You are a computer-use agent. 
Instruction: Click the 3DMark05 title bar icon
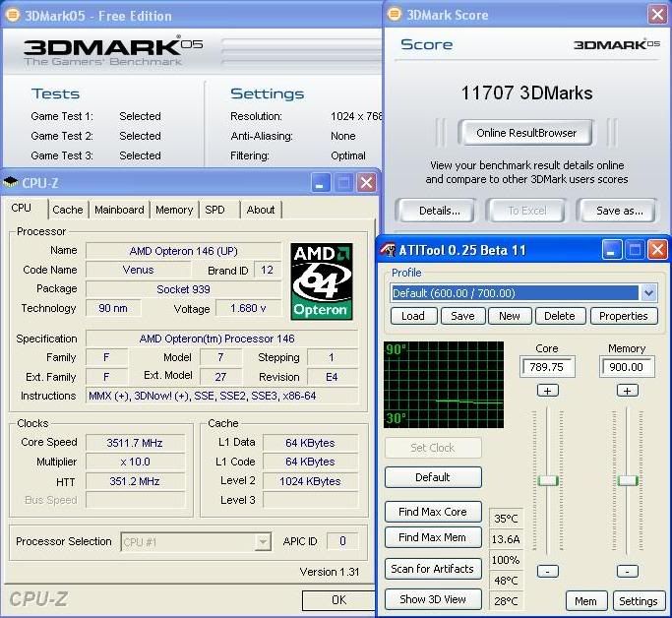13,15
